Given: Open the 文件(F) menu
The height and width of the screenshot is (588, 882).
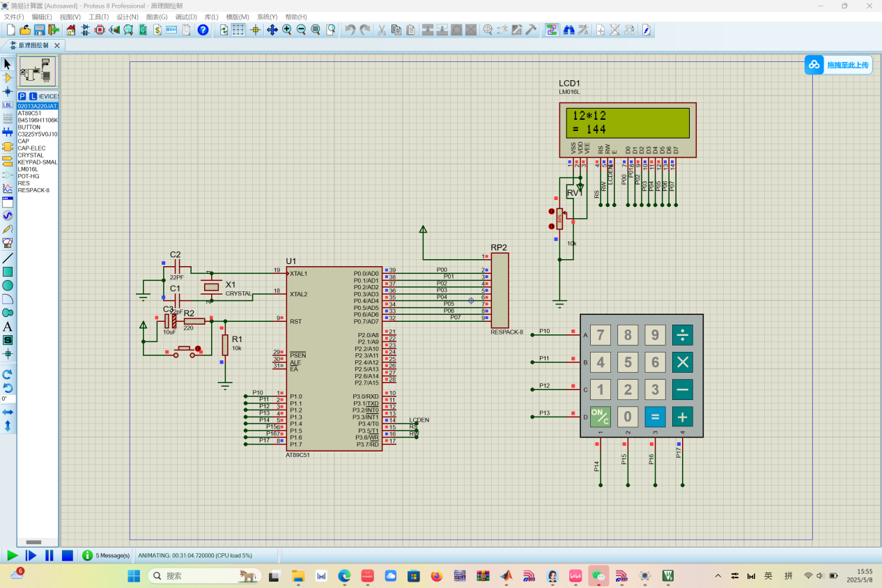Looking at the screenshot, I should click(14, 17).
